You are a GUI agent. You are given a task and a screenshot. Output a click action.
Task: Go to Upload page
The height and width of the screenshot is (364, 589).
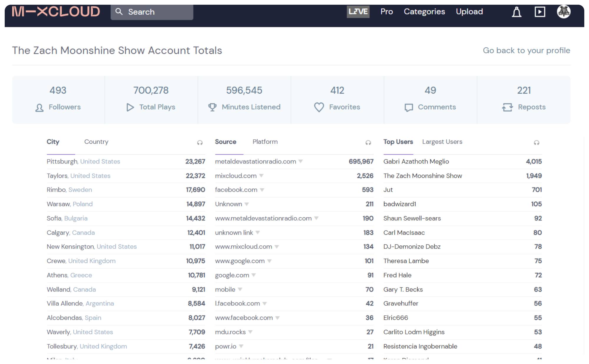click(469, 11)
